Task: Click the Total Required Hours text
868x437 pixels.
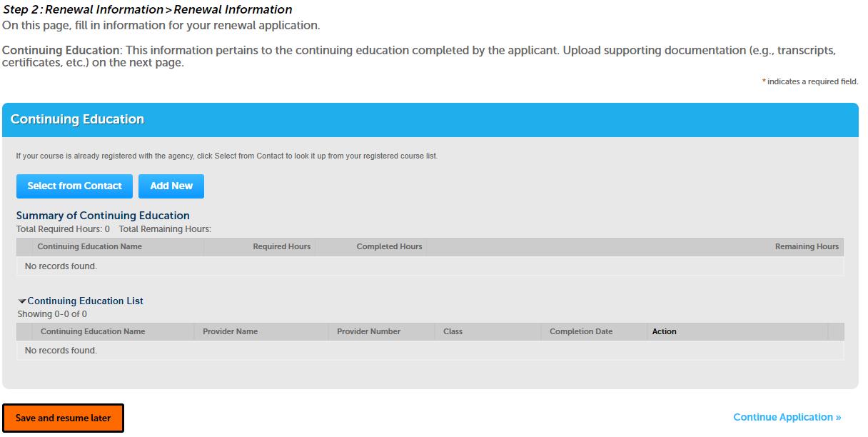Action: coord(63,229)
